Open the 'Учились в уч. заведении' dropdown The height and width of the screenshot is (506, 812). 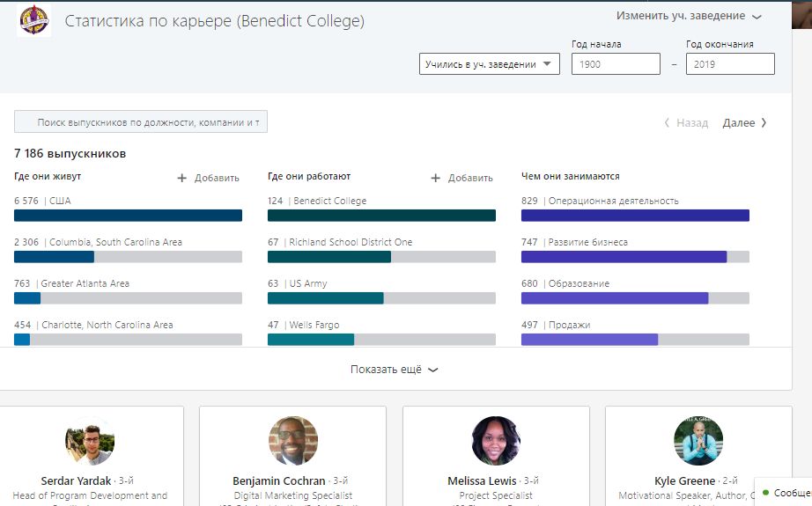coord(489,63)
